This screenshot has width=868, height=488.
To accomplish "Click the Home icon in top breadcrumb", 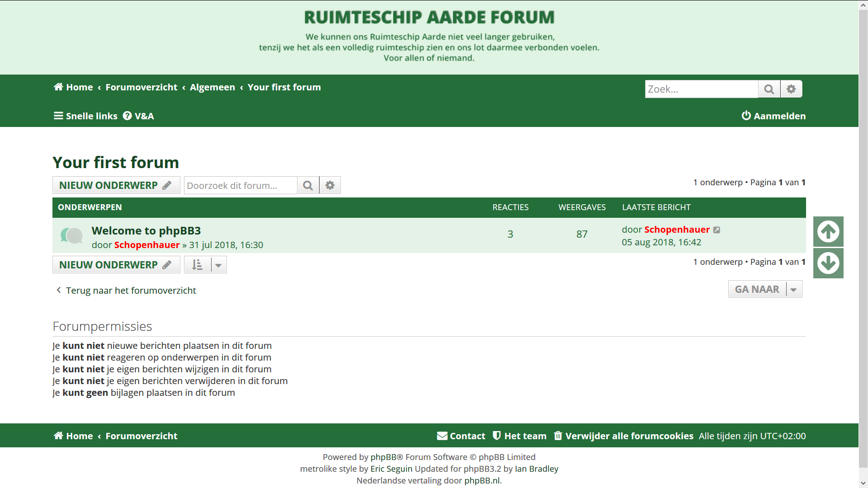I will pos(58,87).
